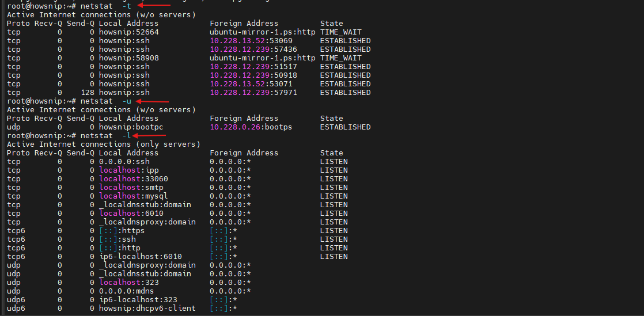Click foreign address 10.228.12.239:57436

tap(253, 50)
